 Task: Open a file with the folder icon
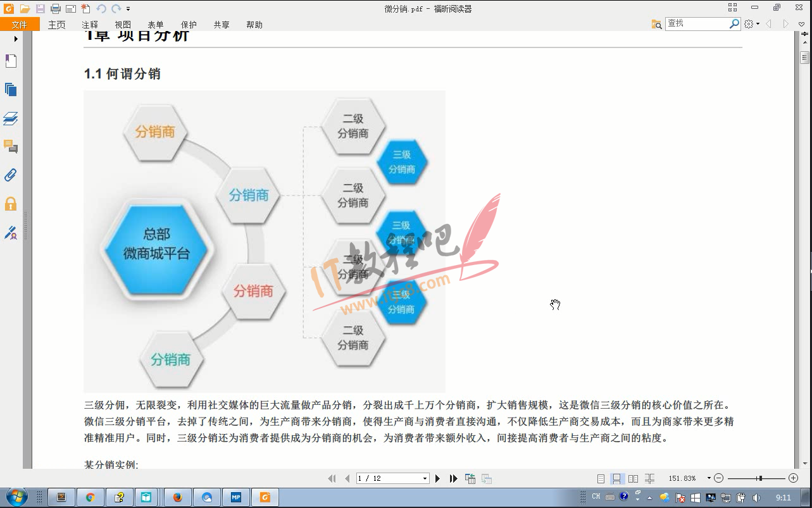tap(25, 9)
